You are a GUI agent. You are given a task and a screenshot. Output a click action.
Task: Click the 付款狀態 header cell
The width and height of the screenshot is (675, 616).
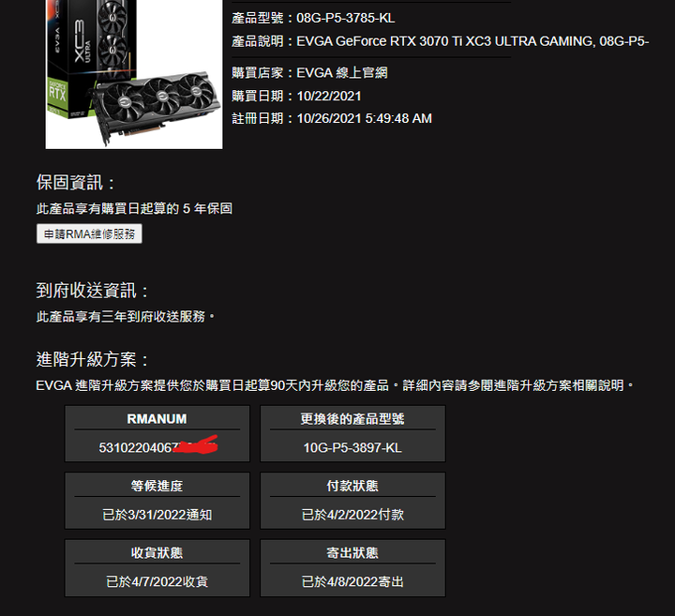pyautogui.click(x=352, y=486)
